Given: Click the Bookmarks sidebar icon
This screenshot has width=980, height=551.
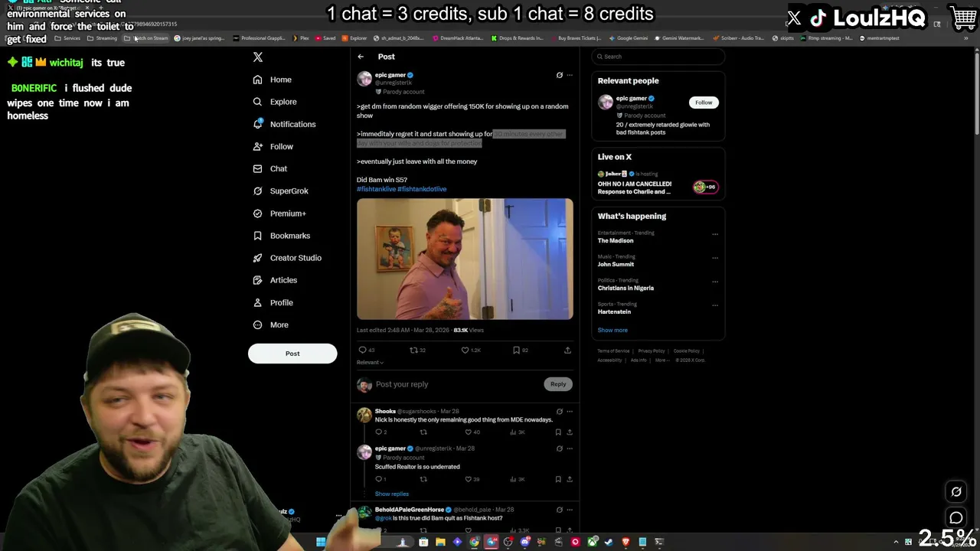Looking at the screenshot, I should point(257,236).
